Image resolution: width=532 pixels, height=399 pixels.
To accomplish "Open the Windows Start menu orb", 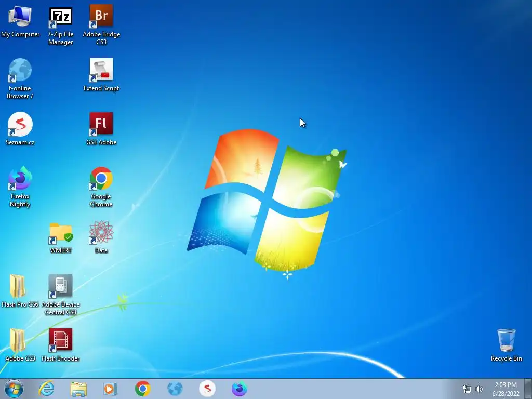I will pos(14,389).
